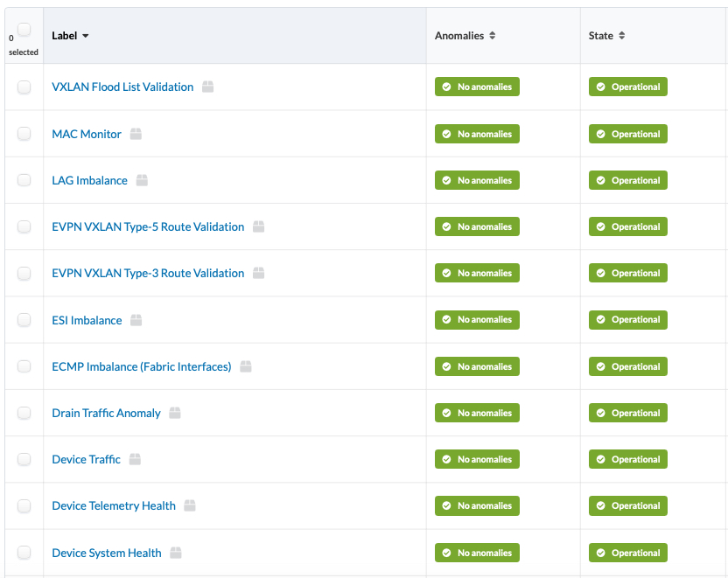
Task: Open EVPN VXLAN Type-3 Route Validation
Action: [148, 273]
